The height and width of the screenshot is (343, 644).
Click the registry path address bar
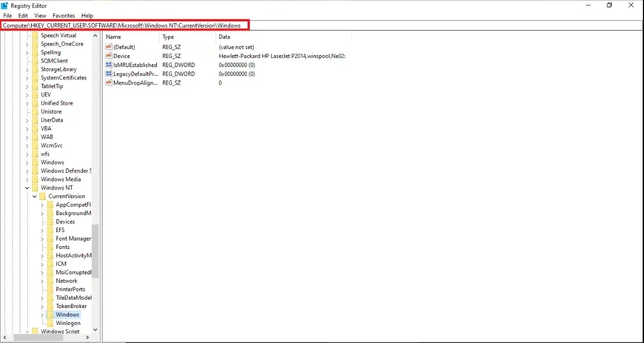tap(124, 25)
